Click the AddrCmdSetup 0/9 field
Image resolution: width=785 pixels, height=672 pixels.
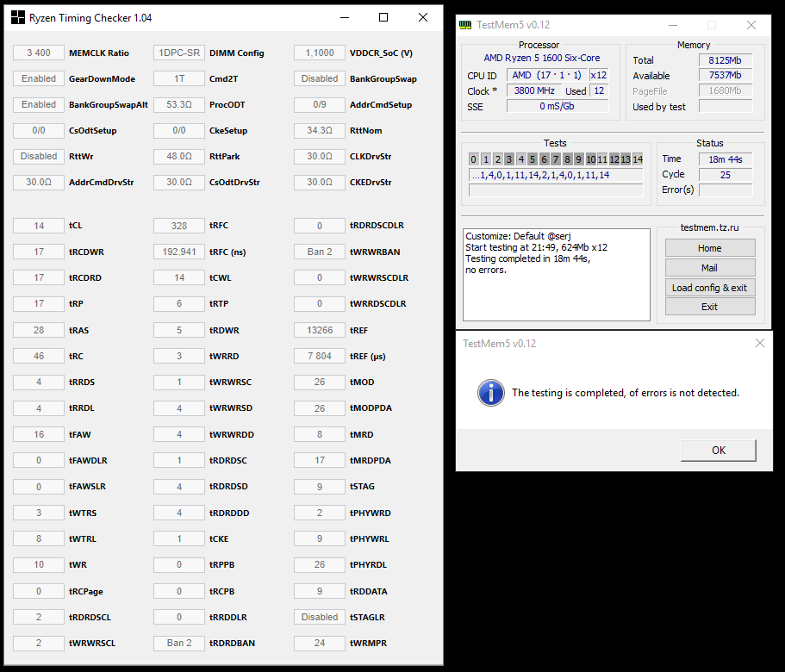(x=320, y=104)
